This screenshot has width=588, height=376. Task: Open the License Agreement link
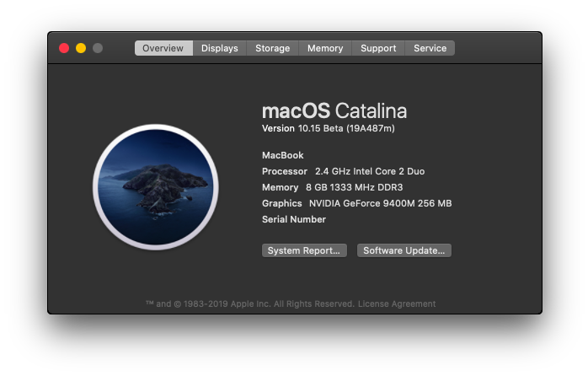[397, 304]
